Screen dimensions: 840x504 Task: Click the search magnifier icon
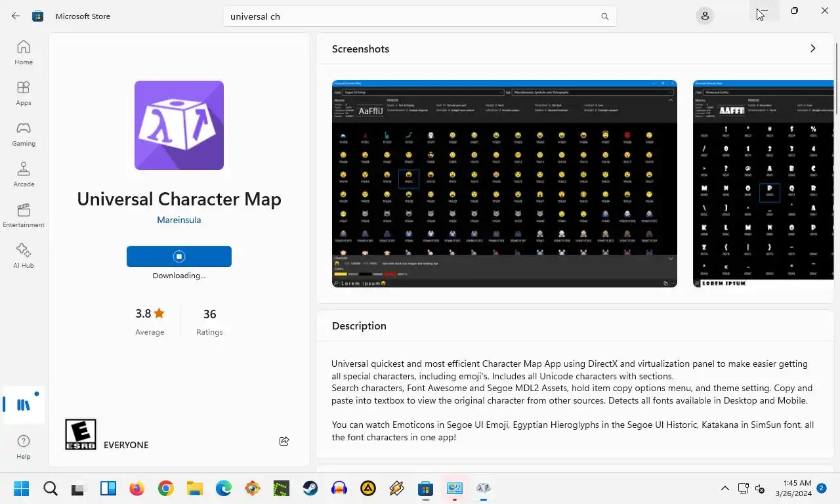(605, 16)
